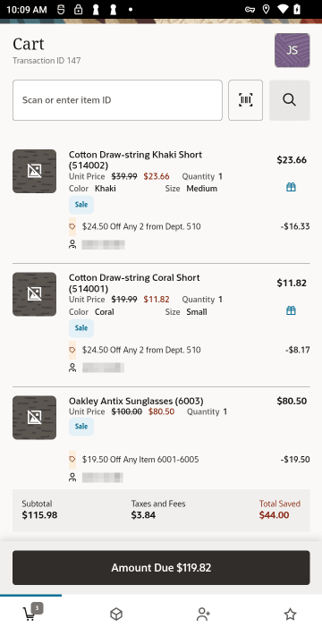Click the Scan or enter item ID field

pyautogui.click(x=117, y=100)
